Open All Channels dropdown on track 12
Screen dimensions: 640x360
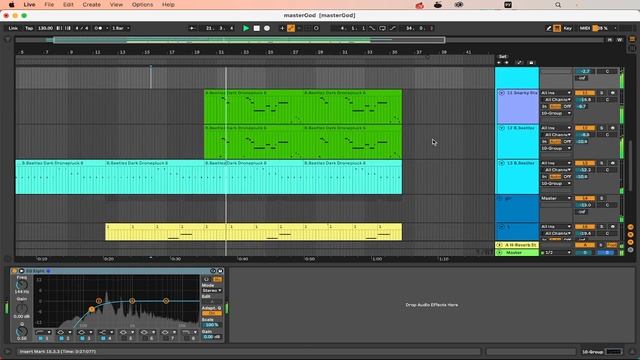pos(556,135)
